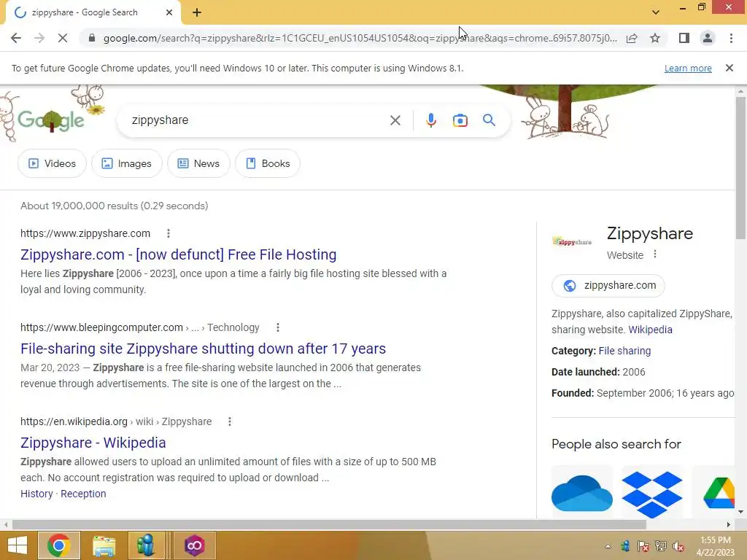Submit search with the magnifying glass
Image resolution: width=747 pixels, height=560 pixels.
(x=489, y=120)
